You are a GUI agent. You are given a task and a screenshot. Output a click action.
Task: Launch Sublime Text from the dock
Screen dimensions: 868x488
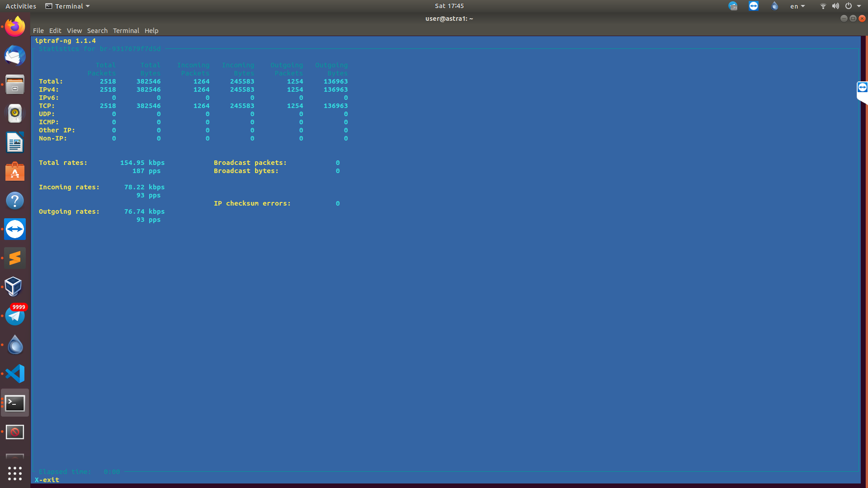(15, 258)
